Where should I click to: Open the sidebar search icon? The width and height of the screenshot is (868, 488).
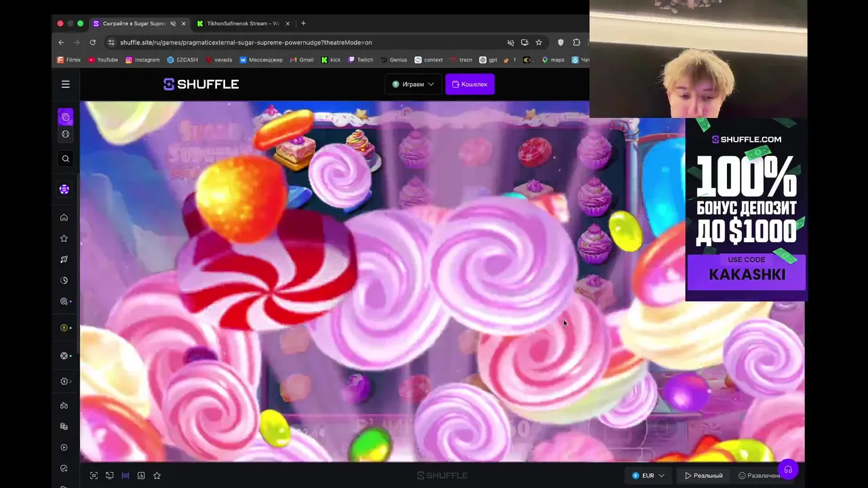[66, 159]
